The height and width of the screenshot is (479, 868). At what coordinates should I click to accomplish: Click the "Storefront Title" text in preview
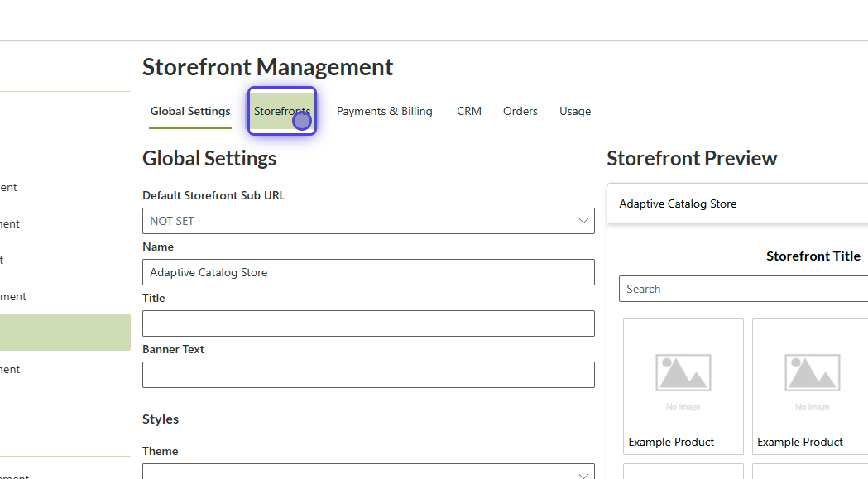(813, 256)
